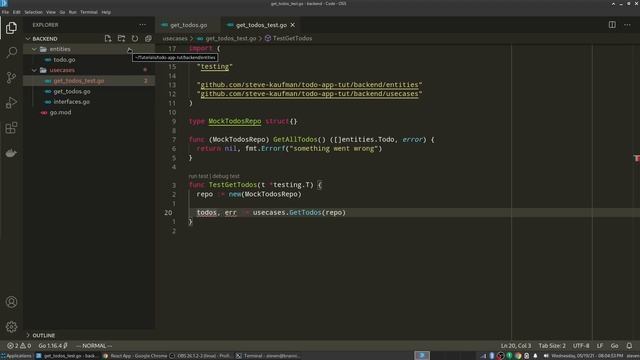
Task: Split the editor right
Action: 612,25
